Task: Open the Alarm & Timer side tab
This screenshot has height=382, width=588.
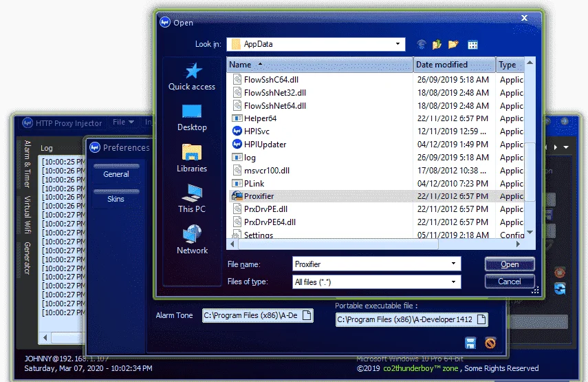Action: (27, 164)
